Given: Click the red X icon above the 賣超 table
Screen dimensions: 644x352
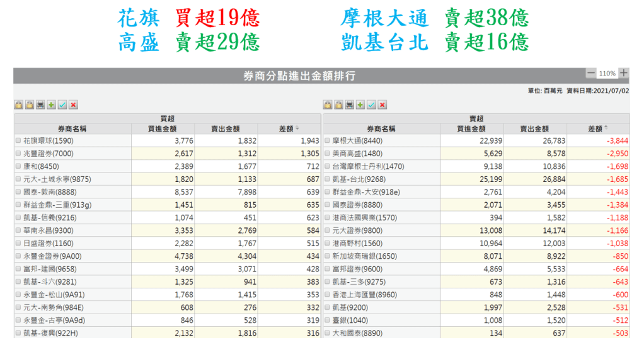Looking at the screenshot, I should pyautogui.click(x=382, y=105).
